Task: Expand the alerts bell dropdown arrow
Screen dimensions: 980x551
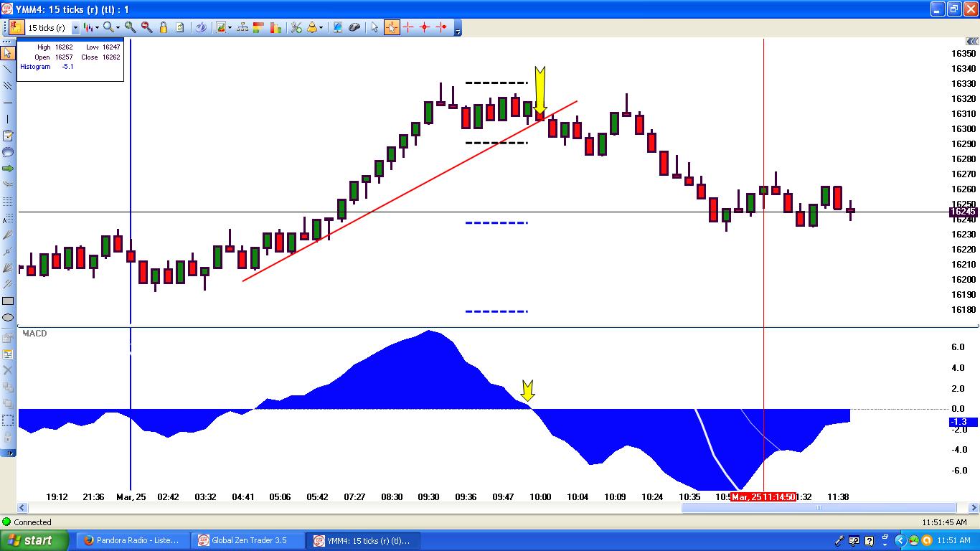Action: (x=321, y=28)
